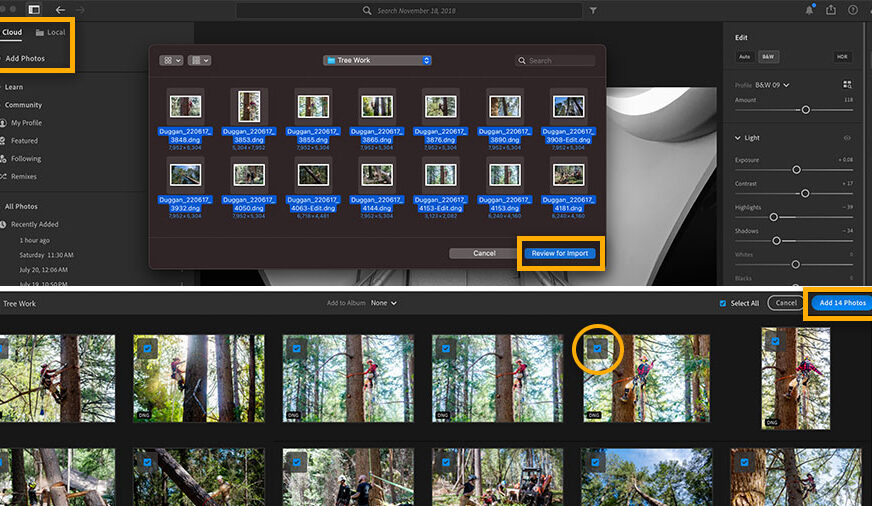Toggle visibility eye for Light panel
The height and width of the screenshot is (506, 872).
(847, 138)
